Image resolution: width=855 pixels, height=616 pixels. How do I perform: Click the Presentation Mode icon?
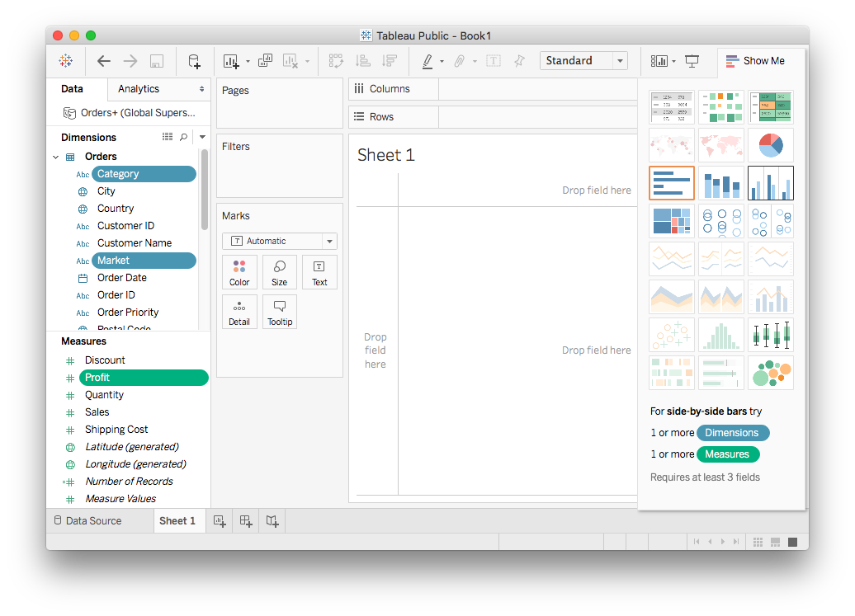692,61
